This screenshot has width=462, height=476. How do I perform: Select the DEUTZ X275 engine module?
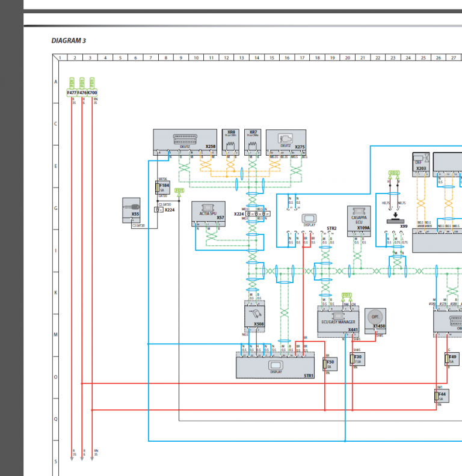286,143
